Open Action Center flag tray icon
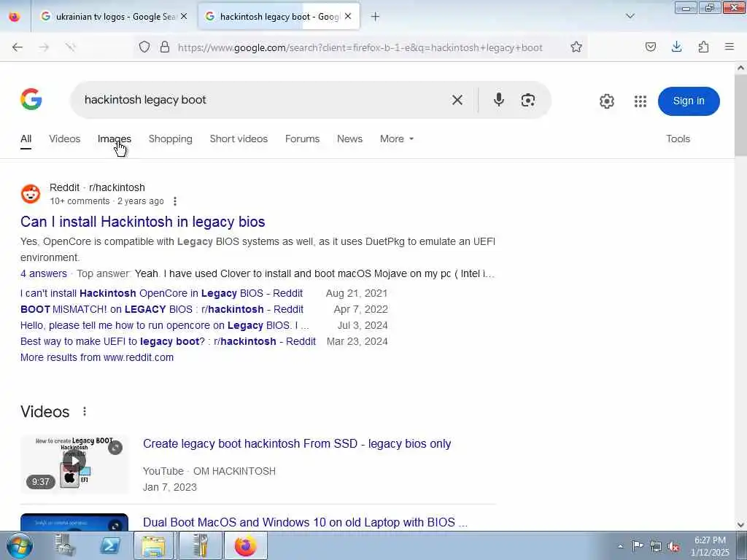747x560 pixels. click(638, 545)
